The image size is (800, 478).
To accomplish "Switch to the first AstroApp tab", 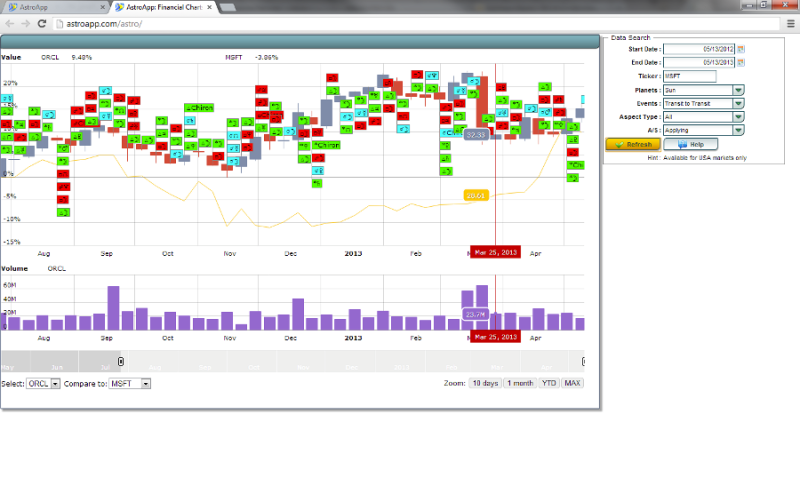I will pos(50,7).
